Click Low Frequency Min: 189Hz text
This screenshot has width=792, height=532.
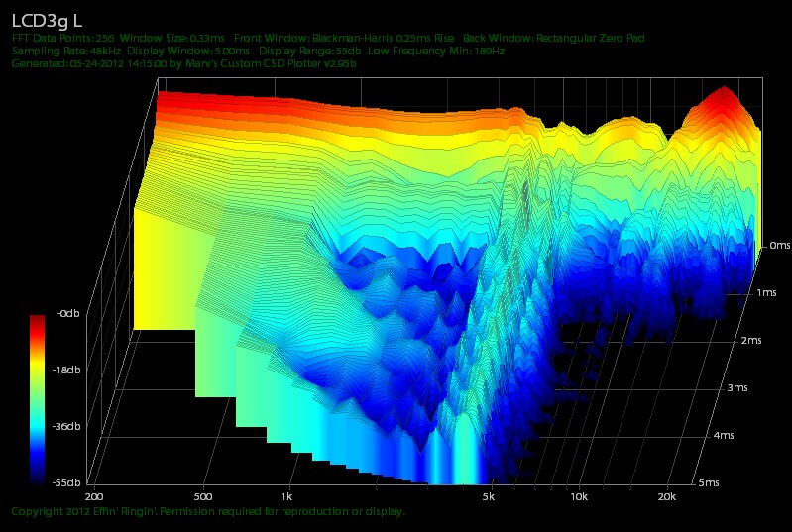pyautogui.click(x=436, y=51)
